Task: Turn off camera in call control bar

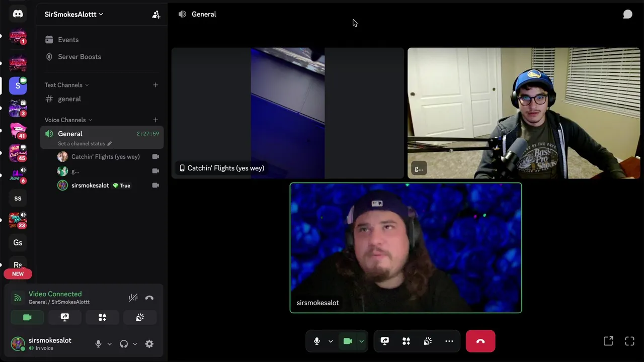Action: pyautogui.click(x=347, y=341)
